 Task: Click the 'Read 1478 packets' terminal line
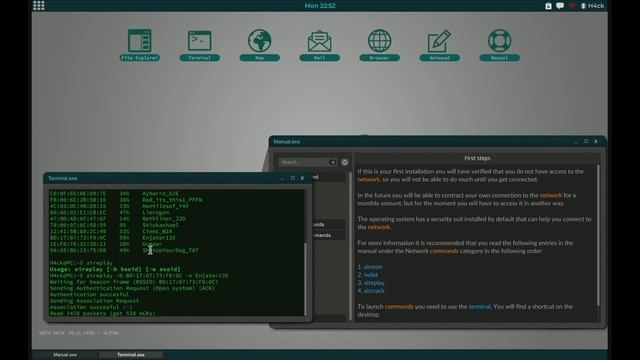(x=102, y=313)
